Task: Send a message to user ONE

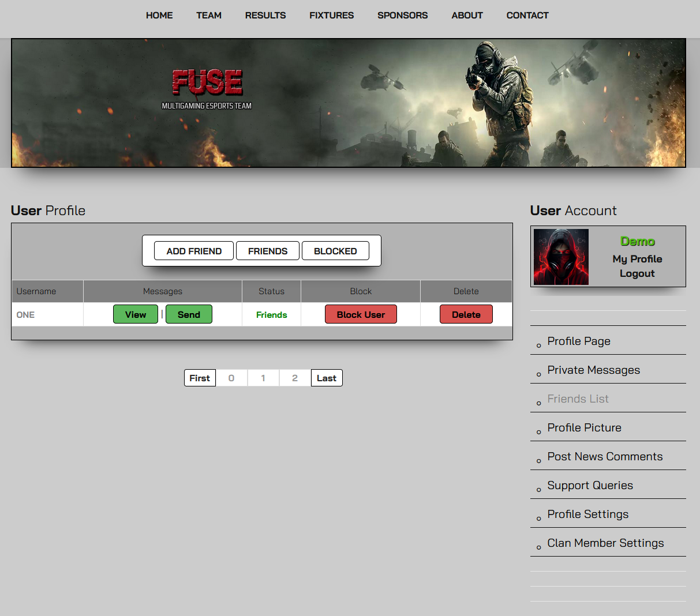Action: (x=189, y=314)
